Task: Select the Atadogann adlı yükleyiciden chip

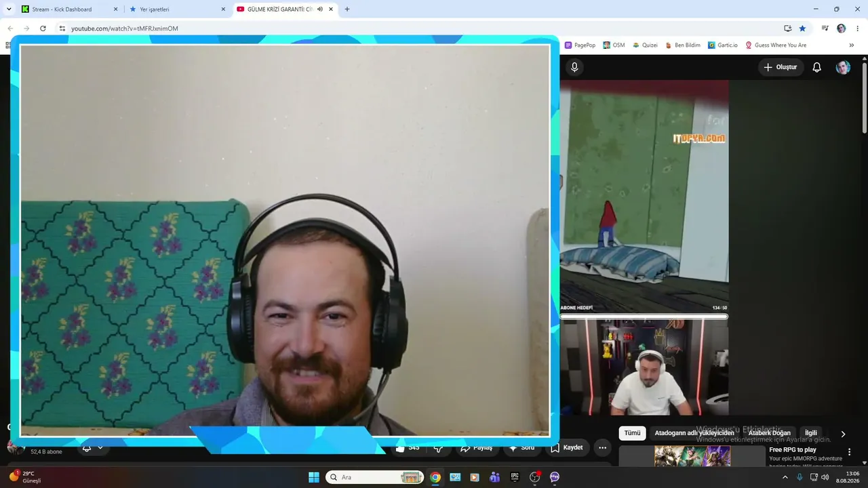Action: 694,433
